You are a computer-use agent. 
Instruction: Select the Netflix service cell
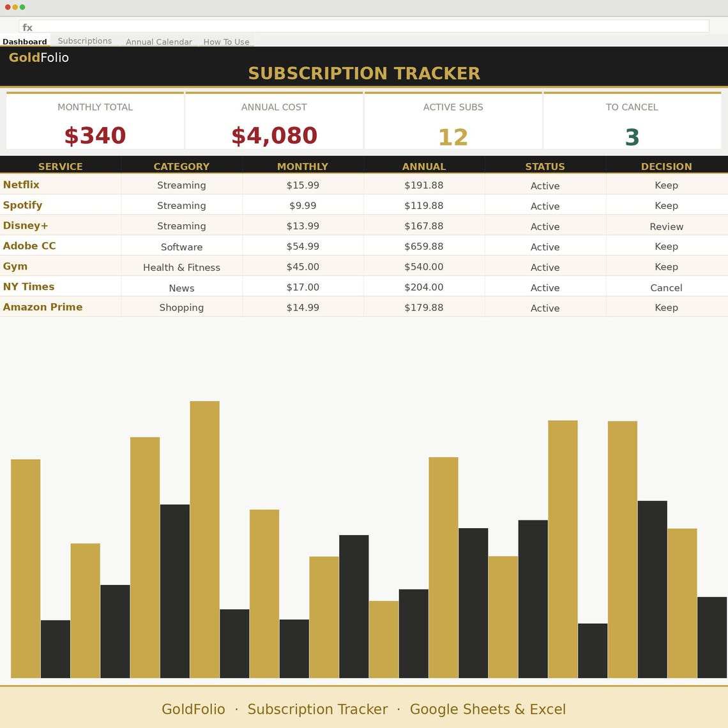[61, 185]
